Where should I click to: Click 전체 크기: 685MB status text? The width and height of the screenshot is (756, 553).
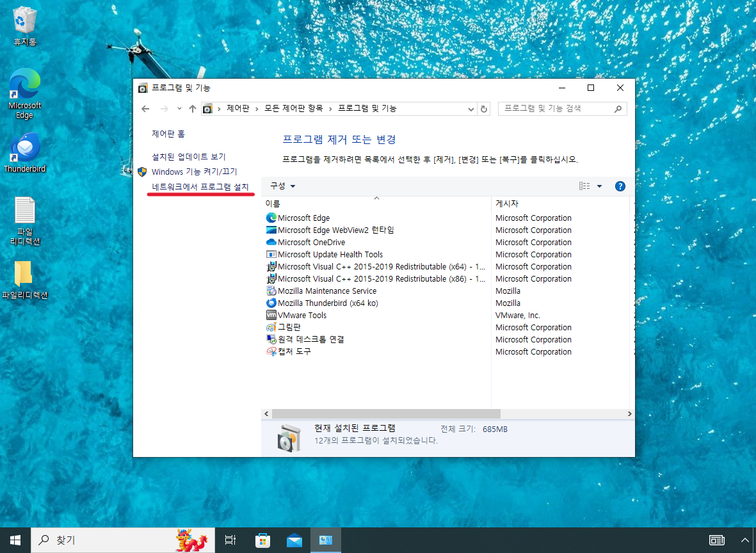pos(474,429)
